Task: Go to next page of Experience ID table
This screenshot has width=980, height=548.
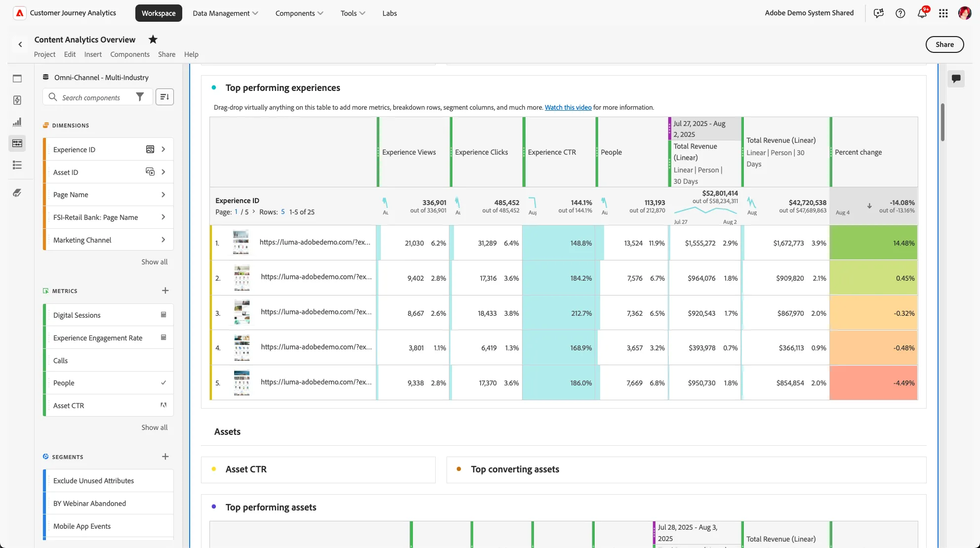Action: [254, 211]
